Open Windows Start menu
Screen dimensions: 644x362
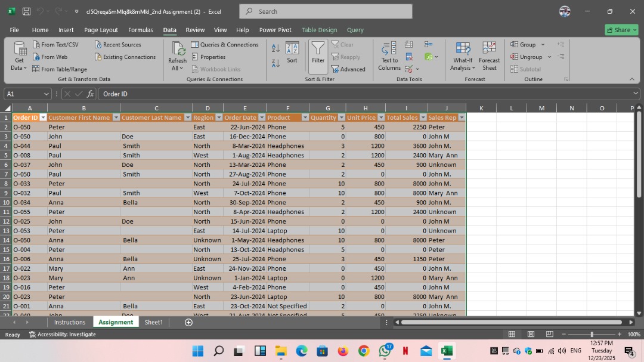(x=198, y=351)
